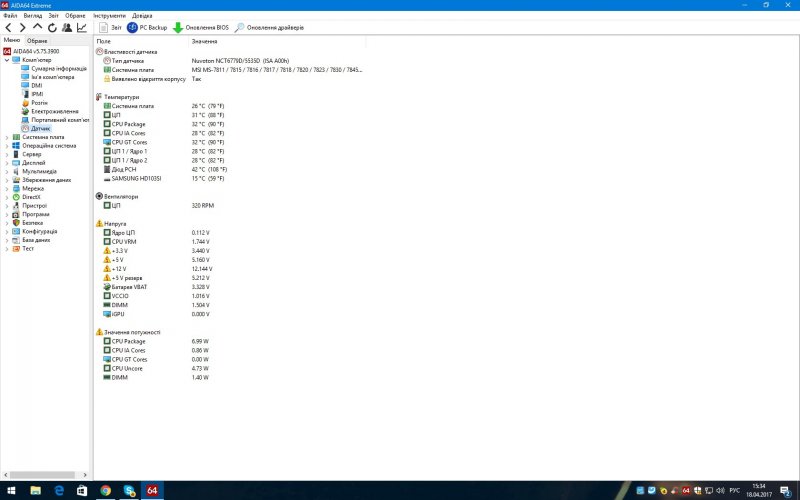Click the Значення column header

[203, 41]
